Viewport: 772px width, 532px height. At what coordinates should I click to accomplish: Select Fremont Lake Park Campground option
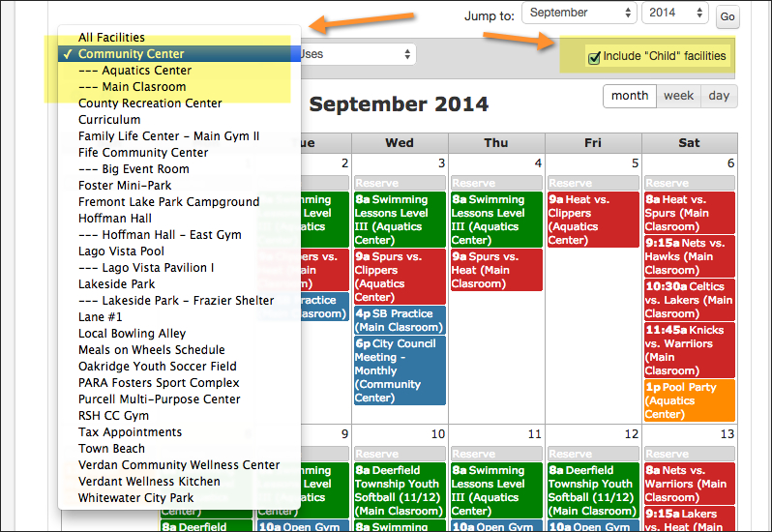(x=179, y=202)
